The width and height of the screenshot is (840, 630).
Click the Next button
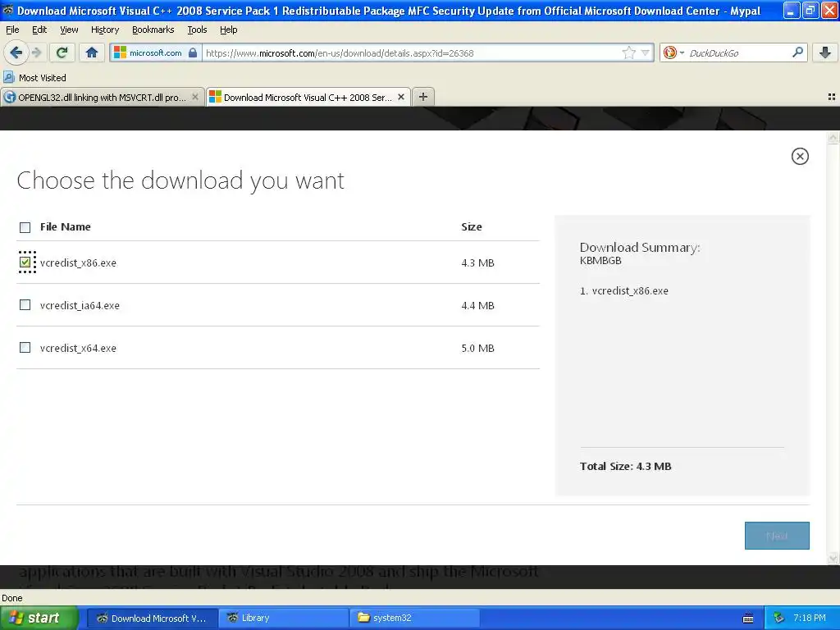777,536
